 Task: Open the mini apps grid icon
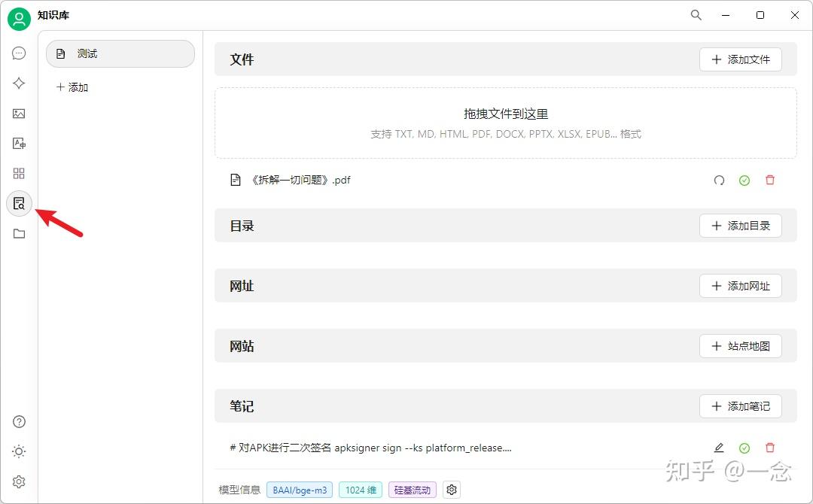point(19,173)
